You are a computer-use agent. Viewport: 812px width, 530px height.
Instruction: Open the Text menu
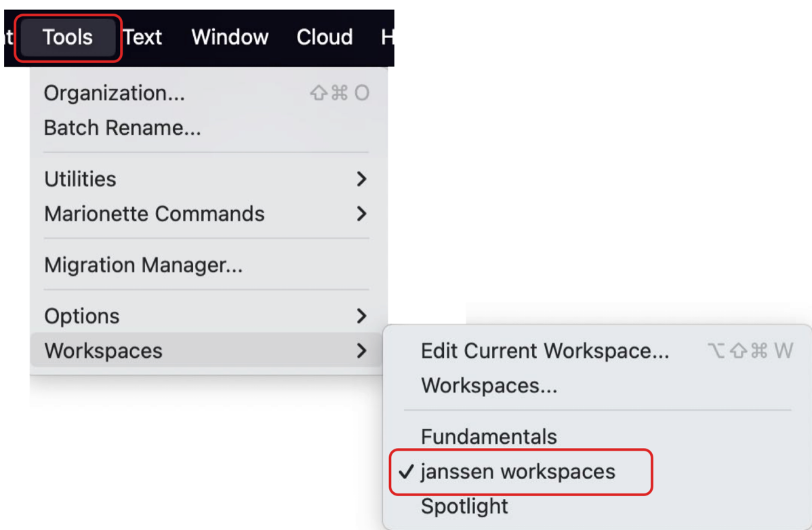(x=143, y=37)
